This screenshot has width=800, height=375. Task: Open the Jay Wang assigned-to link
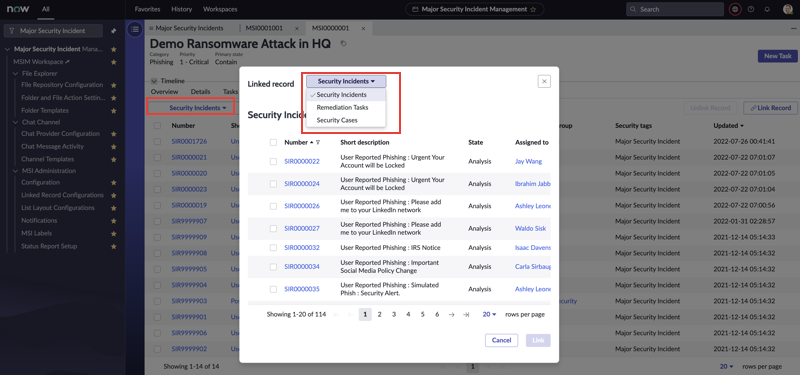coord(529,161)
